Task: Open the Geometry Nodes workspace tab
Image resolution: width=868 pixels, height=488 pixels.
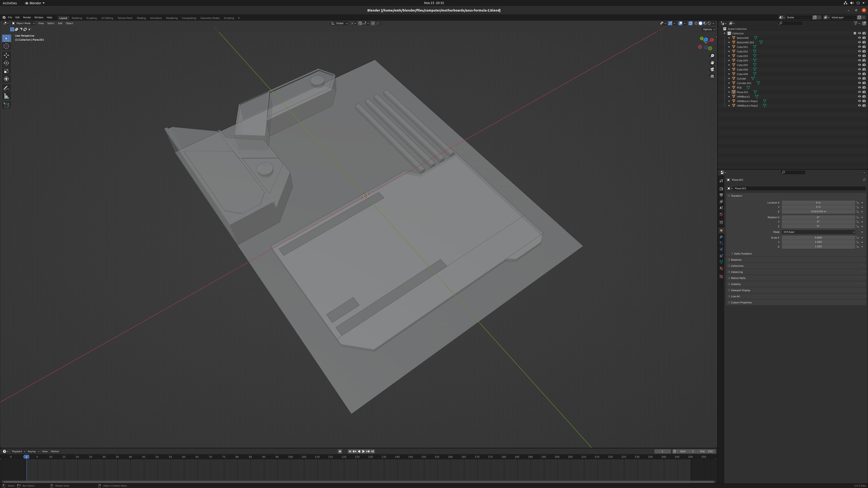Action: 210,18
